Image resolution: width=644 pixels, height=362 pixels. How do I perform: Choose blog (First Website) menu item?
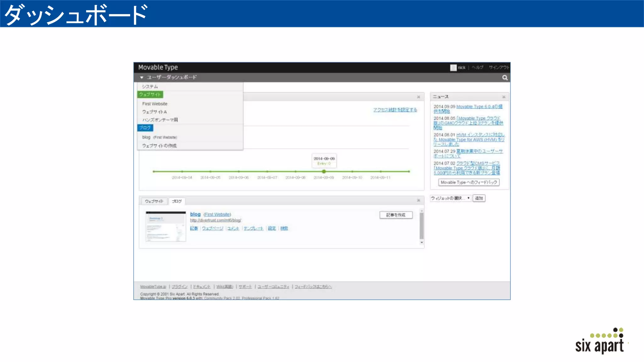coord(159,137)
